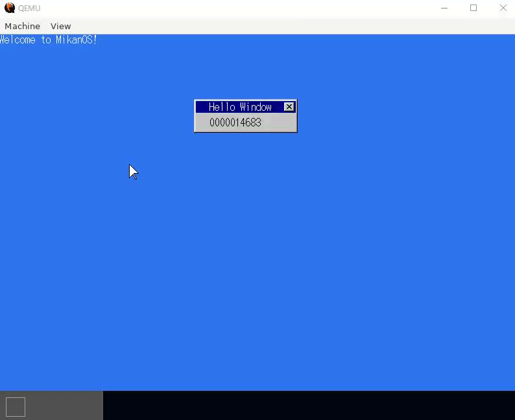Close the QEMU window
This screenshot has height=420, width=515.
pos(503,8)
